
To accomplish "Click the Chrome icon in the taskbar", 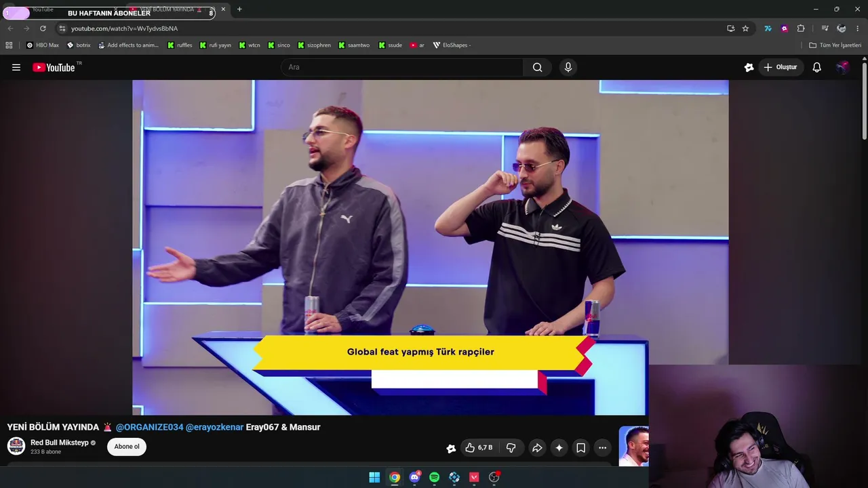I will [x=395, y=477].
